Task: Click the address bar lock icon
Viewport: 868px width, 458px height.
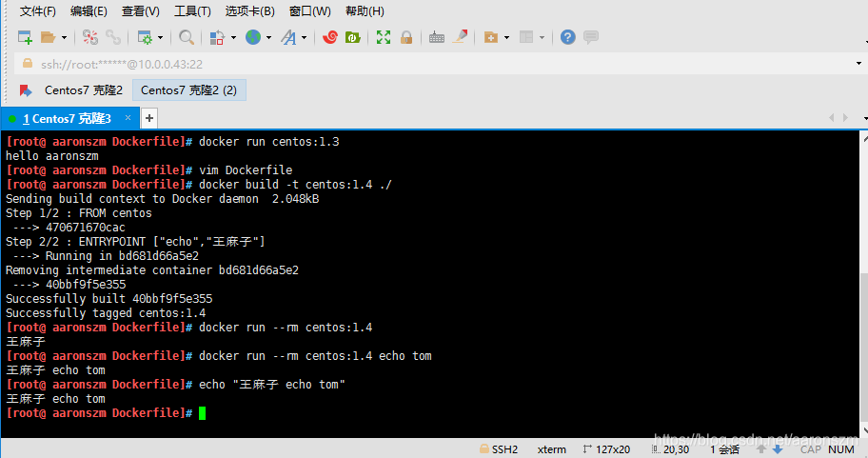Action: click(x=27, y=64)
